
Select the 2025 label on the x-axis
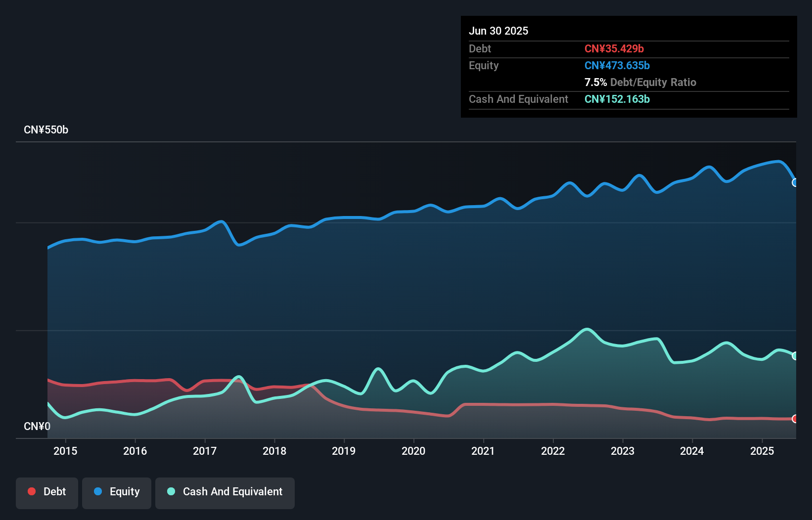click(x=762, y=451)
